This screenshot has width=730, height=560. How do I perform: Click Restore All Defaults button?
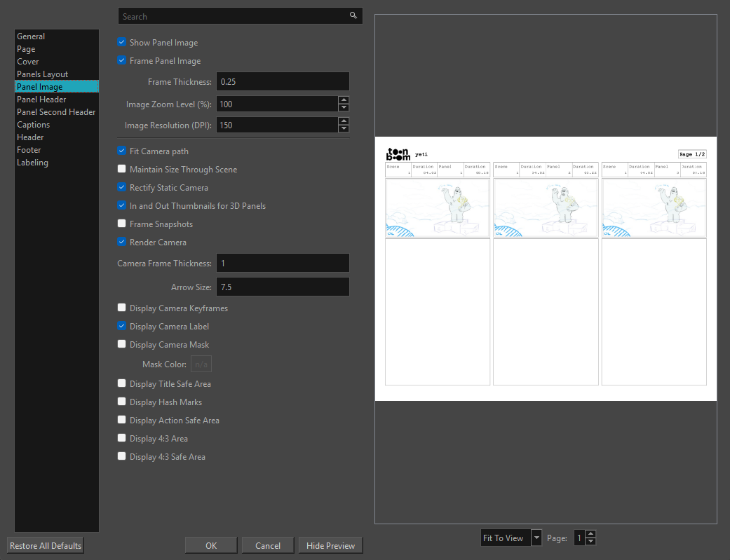[x=46, y=545]
